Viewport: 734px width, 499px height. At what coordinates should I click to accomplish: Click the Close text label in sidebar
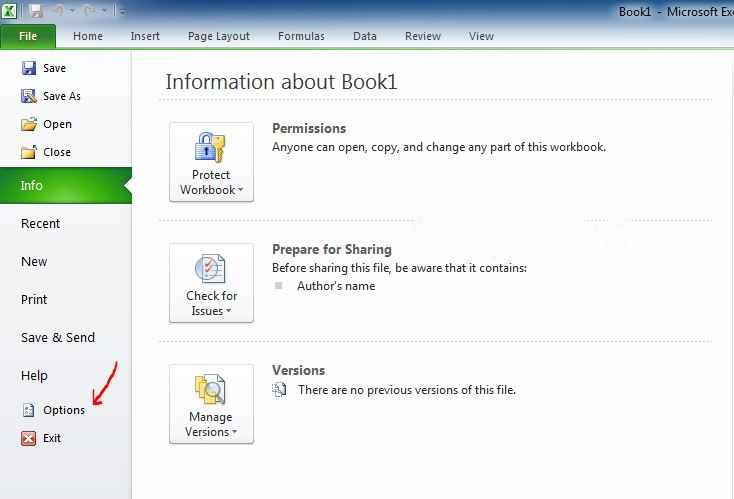(x=57, y=152)
